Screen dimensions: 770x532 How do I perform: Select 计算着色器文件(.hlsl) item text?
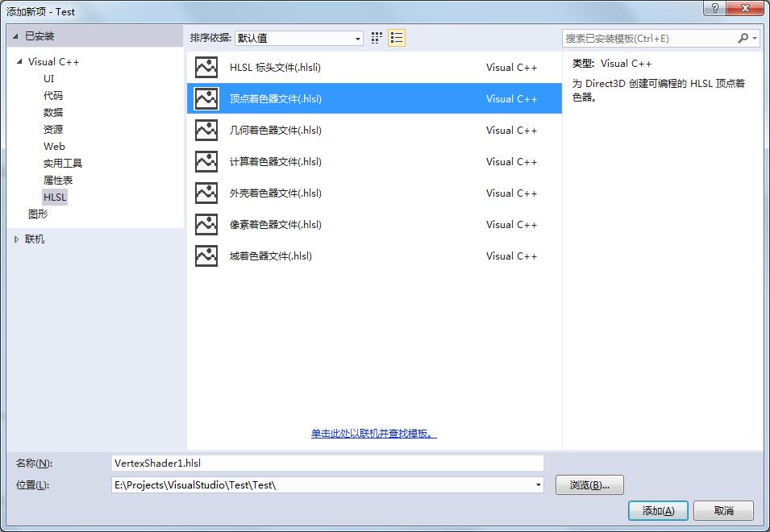tap(276, 161)
